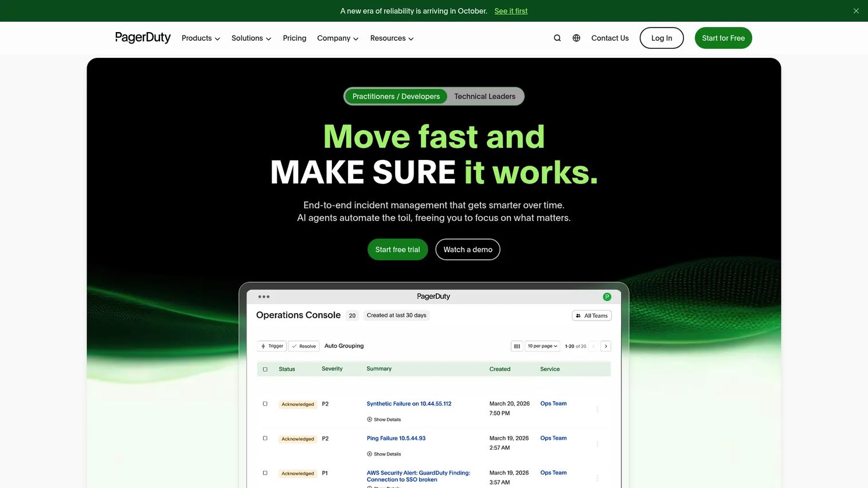Switch to Technical Leaders view
The image size is (868, 488).
click(485, 96)
